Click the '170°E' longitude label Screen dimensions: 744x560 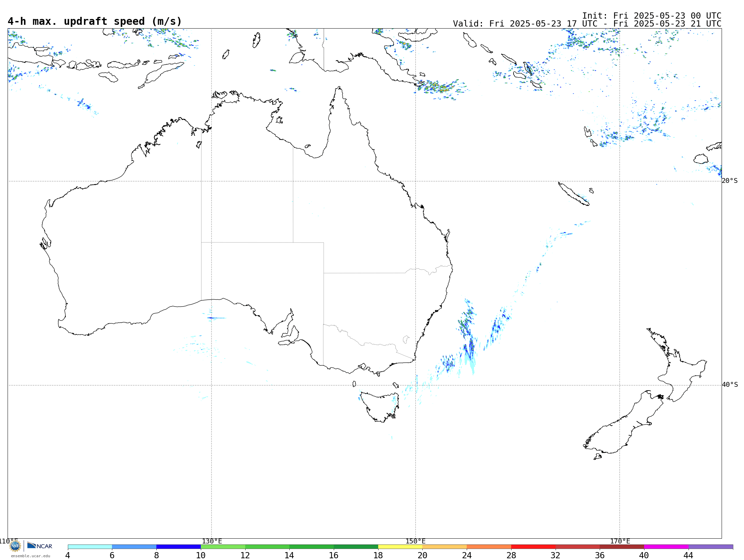(x=620, y=541)
